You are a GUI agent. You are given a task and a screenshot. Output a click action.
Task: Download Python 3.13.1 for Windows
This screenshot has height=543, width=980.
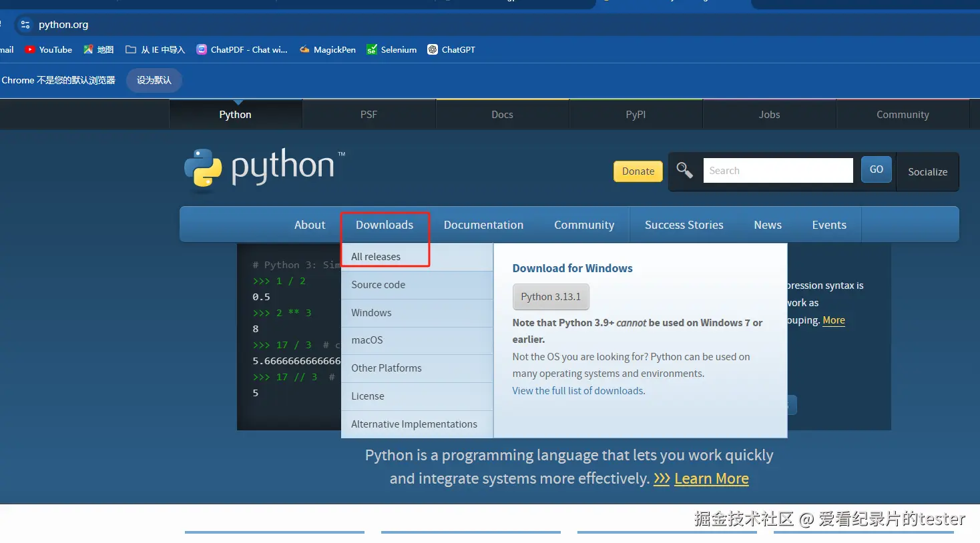point(551,297)
